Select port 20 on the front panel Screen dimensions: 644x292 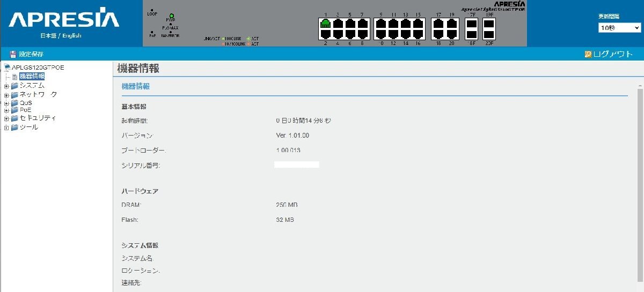point(451,34)
